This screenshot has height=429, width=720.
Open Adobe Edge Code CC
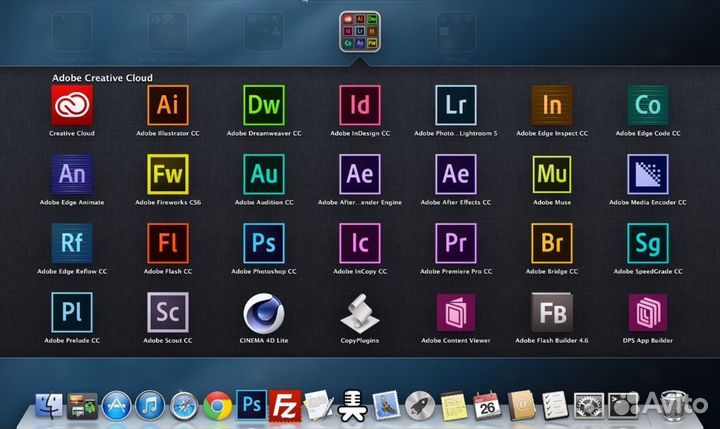(648, 105)
